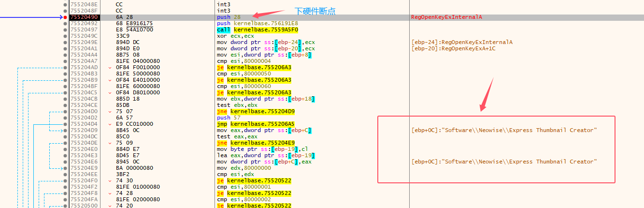Select instruction 'push kernelbase.756191E8'

click(258, 24)
